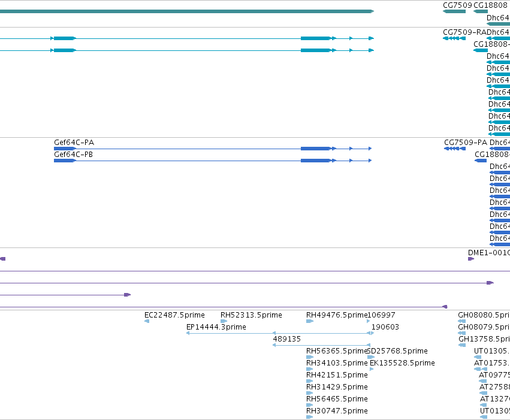Image resolution: width=510 pixels, height=420 pixels.
Task: Click the CG7509-RA cyan exon glyph
Action: (454, 38)
